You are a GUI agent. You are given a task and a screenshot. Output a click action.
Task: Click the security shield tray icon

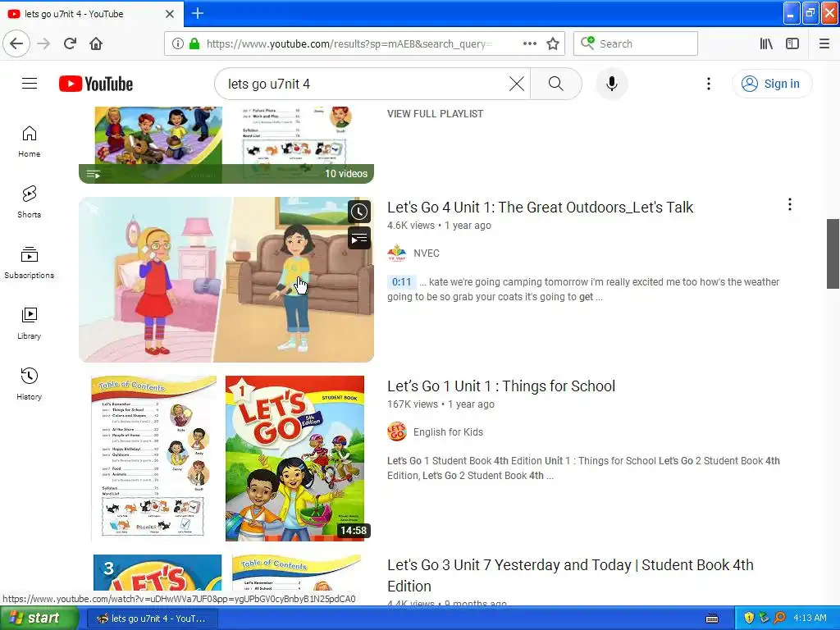pos(749,618)
